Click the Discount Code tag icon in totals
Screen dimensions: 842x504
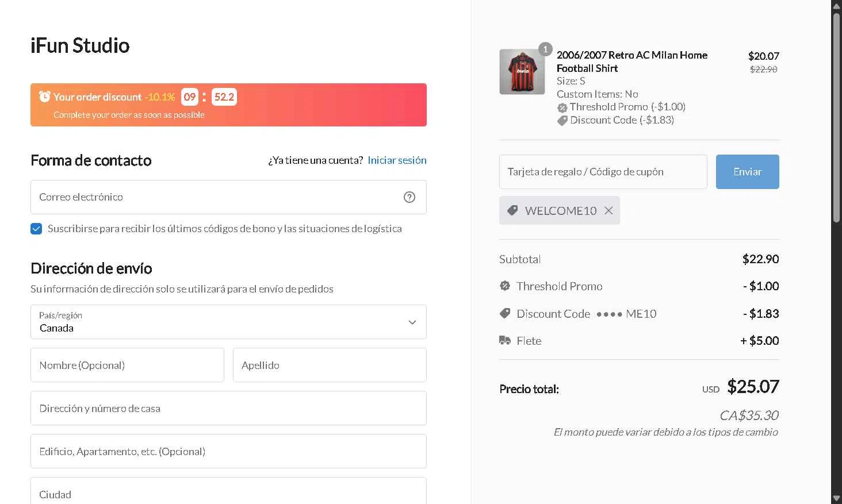tap(505, 313)
